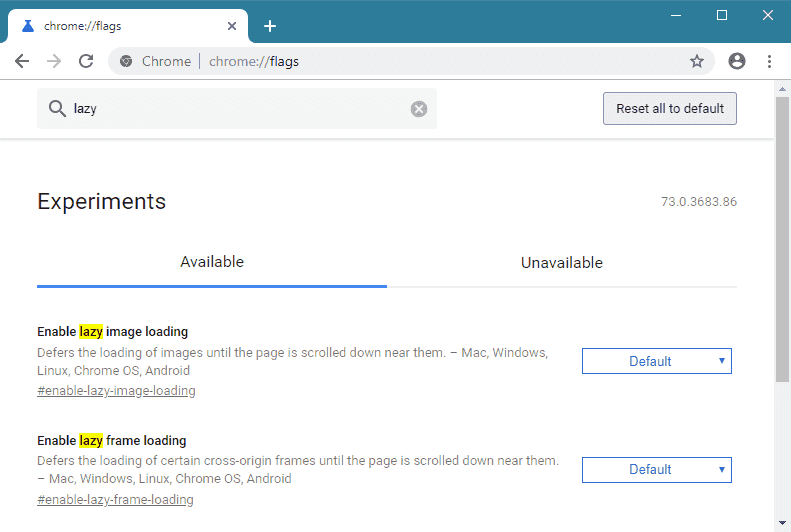The image size is (791, 532).
Task: Click the version number 73.0.3683.86
Action: tap(699, 202)
